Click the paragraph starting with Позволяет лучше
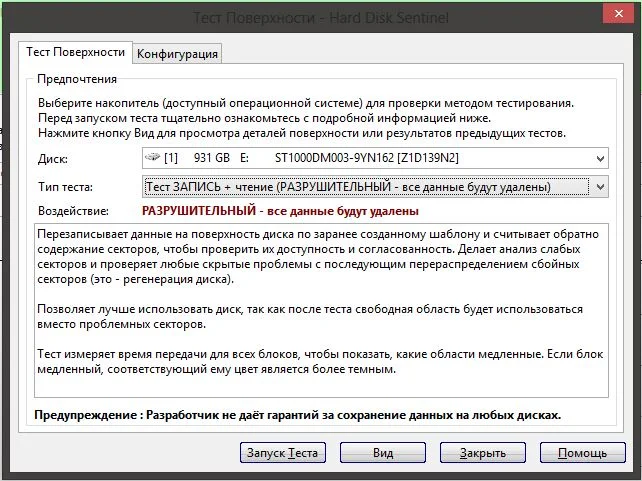This screenshot has height=481, width=642. pos(310,316)
